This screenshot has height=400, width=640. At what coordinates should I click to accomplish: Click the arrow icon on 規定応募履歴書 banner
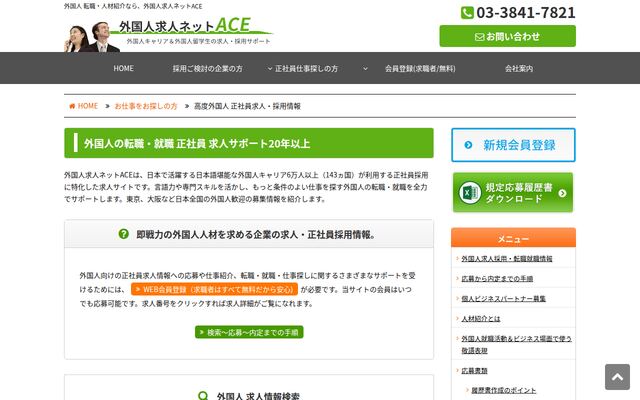(x=562, y=193)
